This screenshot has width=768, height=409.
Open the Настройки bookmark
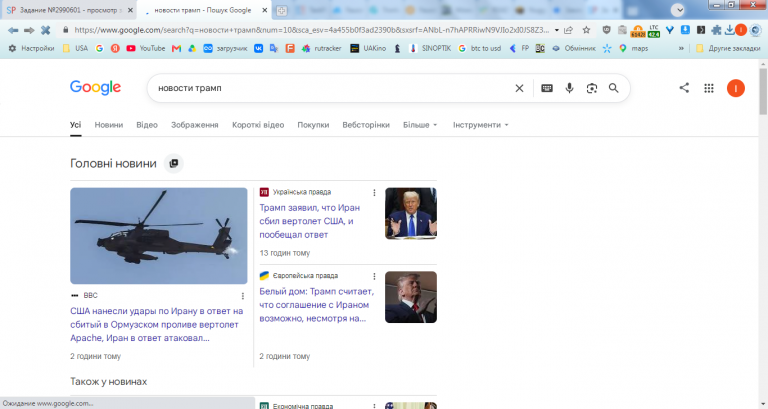[x=31, y=48]
